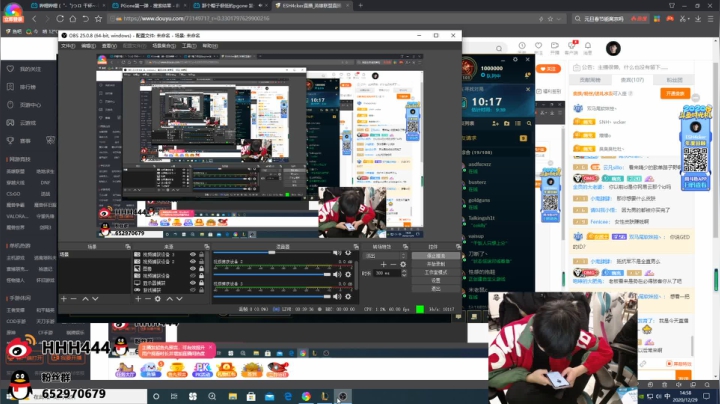
Task: Move the selected source up
Action: [x=169, y=299]
